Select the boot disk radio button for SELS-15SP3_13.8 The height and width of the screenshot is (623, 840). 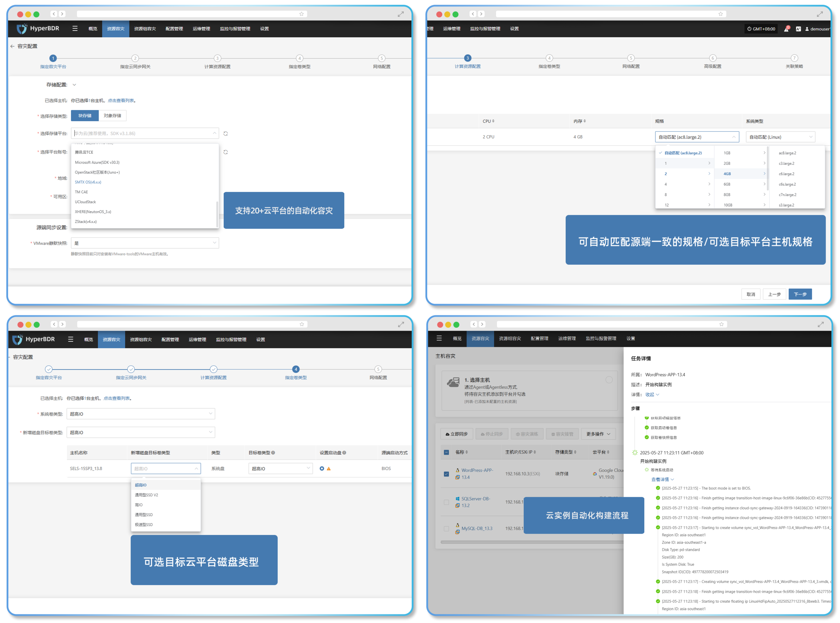tap(322, 469)
